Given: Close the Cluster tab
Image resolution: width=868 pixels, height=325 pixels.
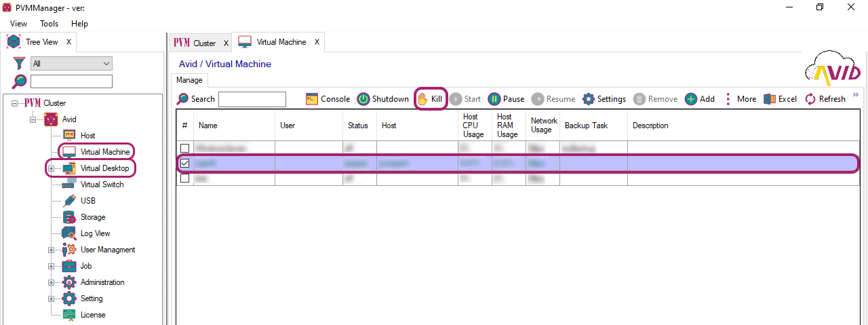Looking at the screenshot, I should point(226,43).
